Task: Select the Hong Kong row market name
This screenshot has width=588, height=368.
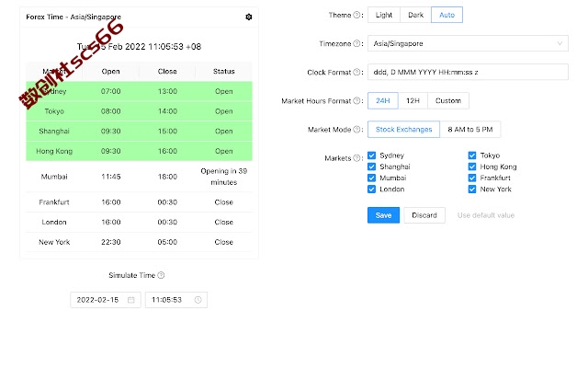Action: (x=54, y=151)
